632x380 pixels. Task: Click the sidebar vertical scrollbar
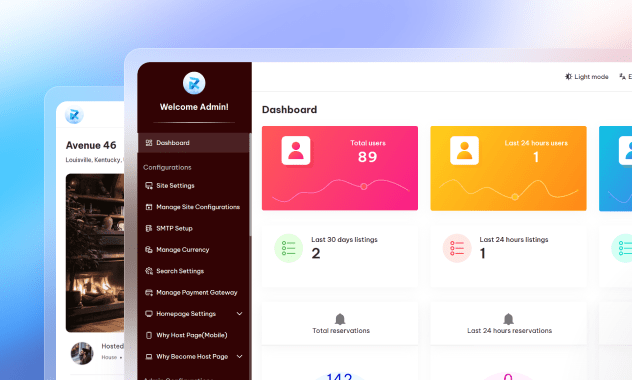pyautogui.click(x=250, y=185)
